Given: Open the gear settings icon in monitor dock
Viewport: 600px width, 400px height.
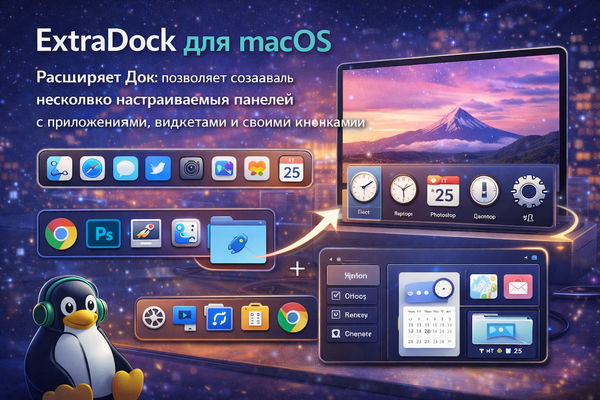Looking at the screenshot, I should tap(528, 192).
